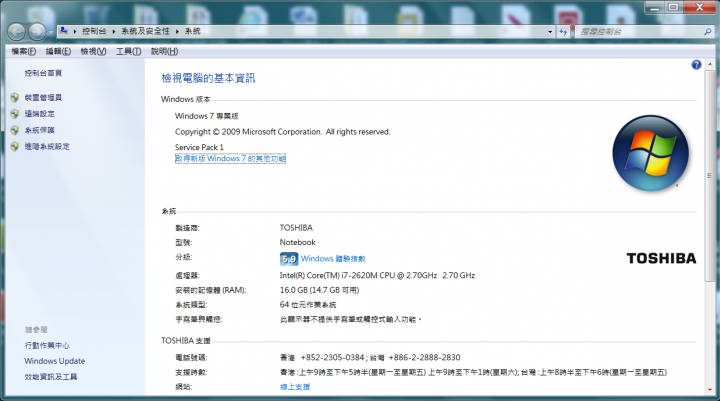
Task: Open the 說明(H) menu
Action: (x=164, y=51)
